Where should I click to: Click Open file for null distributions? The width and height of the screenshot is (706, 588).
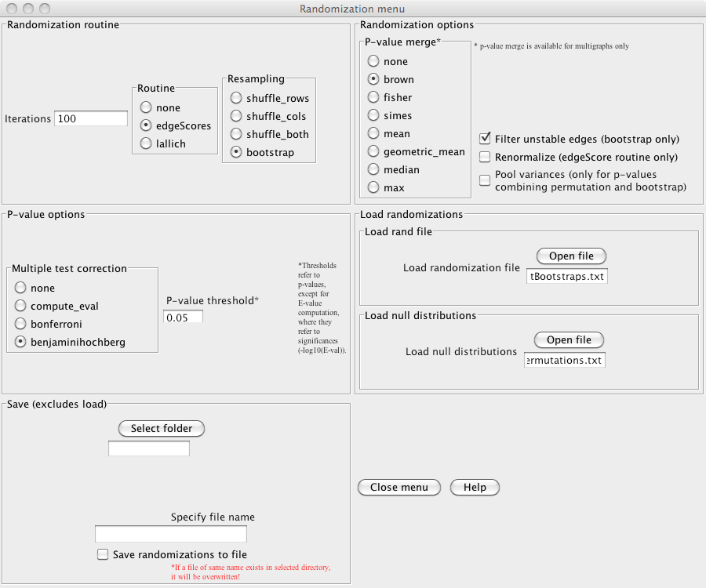tap(569, 340)
